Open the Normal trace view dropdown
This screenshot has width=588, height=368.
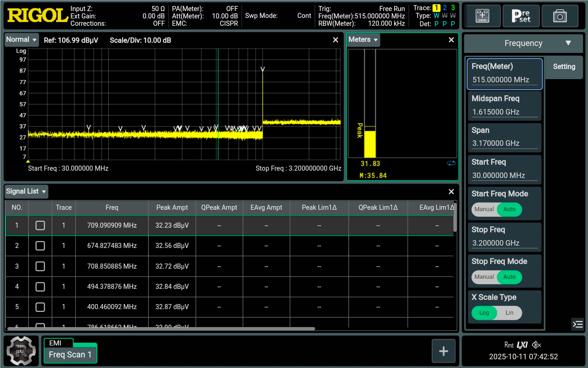[x=22, y=40]
